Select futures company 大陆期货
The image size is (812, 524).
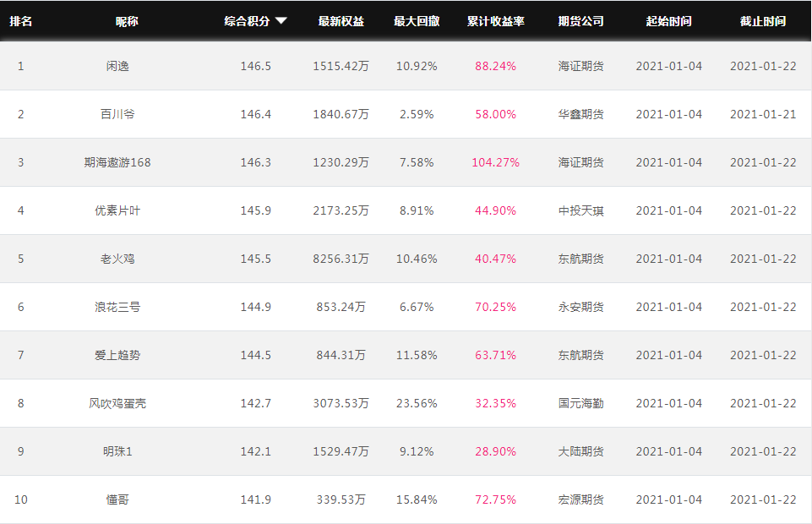click(581, 451)
